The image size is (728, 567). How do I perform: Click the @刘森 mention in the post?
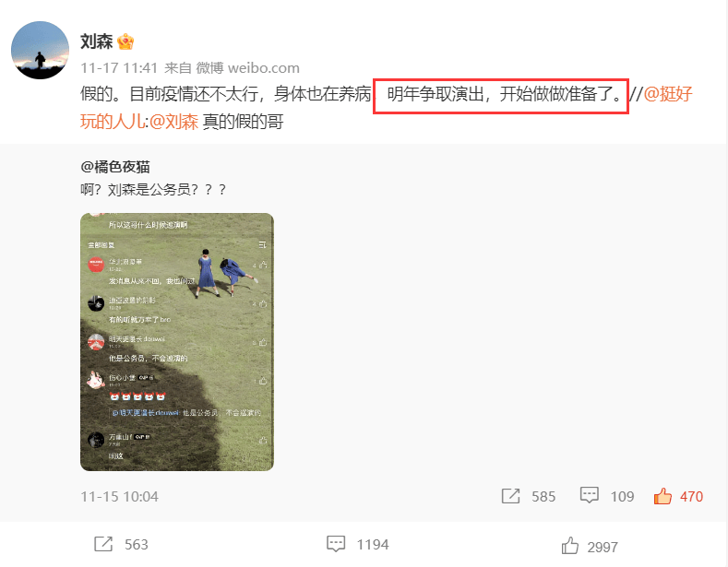[x=173, y=122]
